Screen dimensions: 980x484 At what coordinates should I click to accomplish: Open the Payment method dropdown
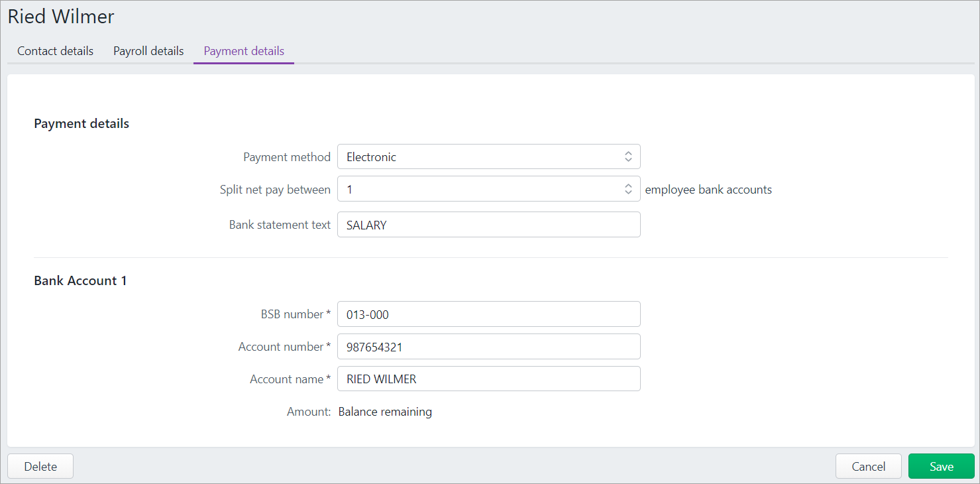488,156
